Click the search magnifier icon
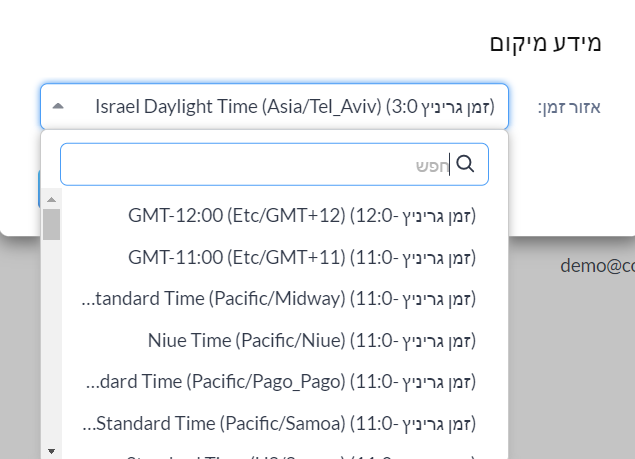 (x=465, y=164)
